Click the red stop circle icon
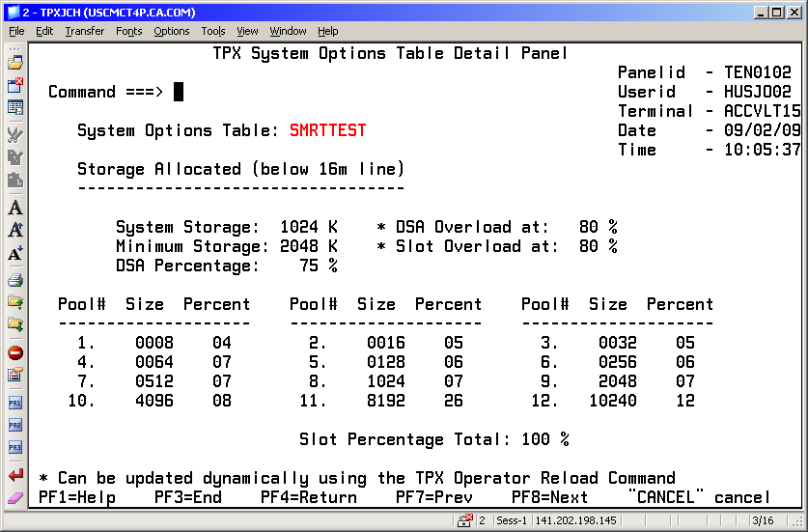 (15, 352)
